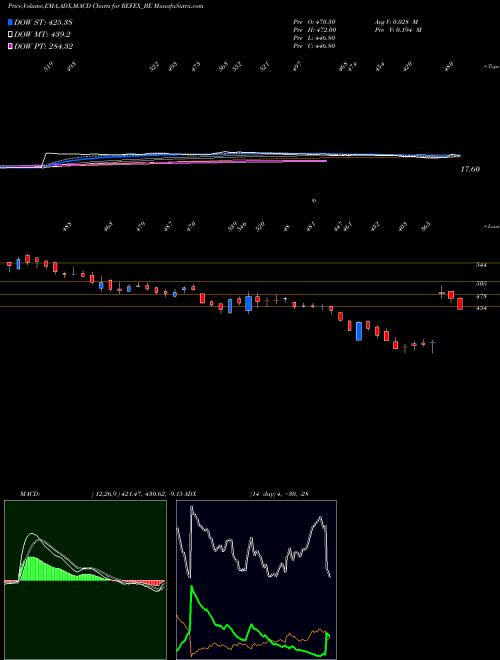Screen dimensions: 500x660
Task: Click the 17.60 value beside EMA lines
Action: (470, 169)
